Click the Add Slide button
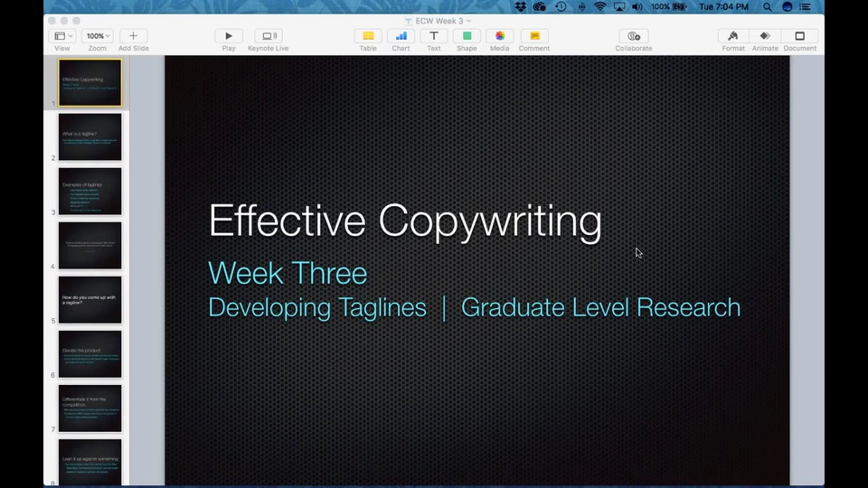 click(x=133, y=36)
